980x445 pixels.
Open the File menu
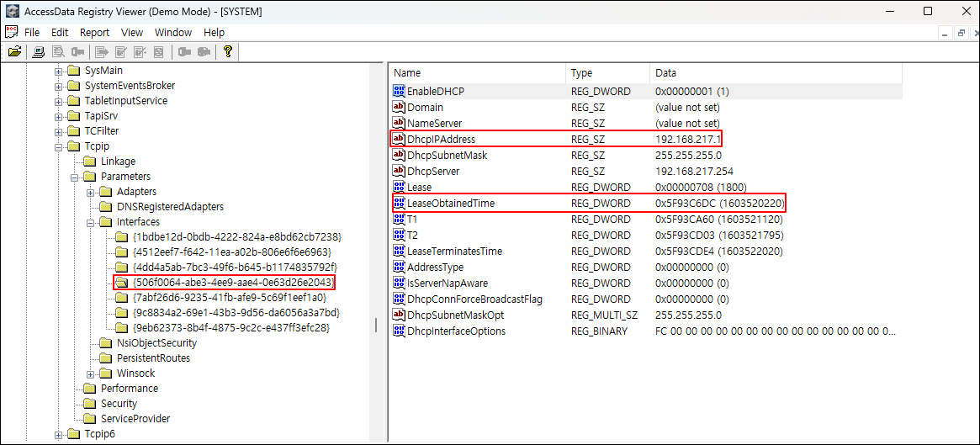(x=32, y=33)
